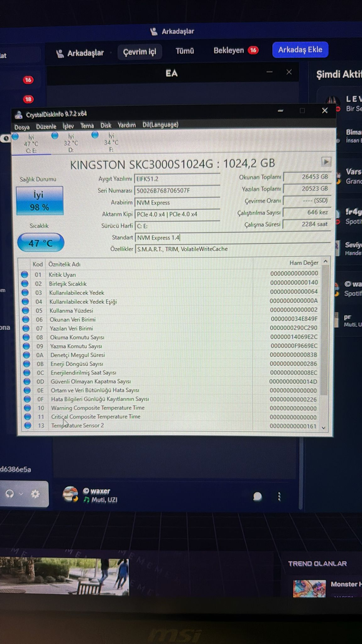This screenshot has height=644, width=362.
Task: Click the Çalışma Süresi value 2284 saat
Action: click(x=306, y=224)
